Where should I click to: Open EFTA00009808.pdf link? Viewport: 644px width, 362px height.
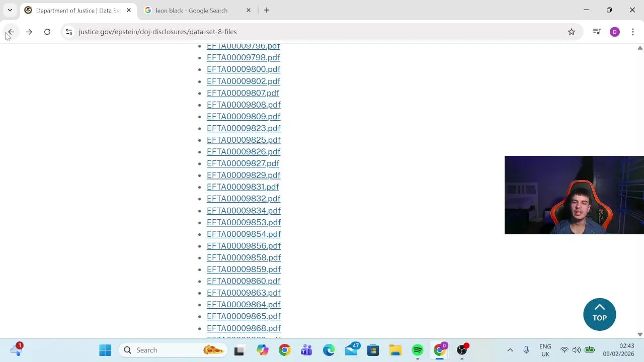tap(244, 105)
